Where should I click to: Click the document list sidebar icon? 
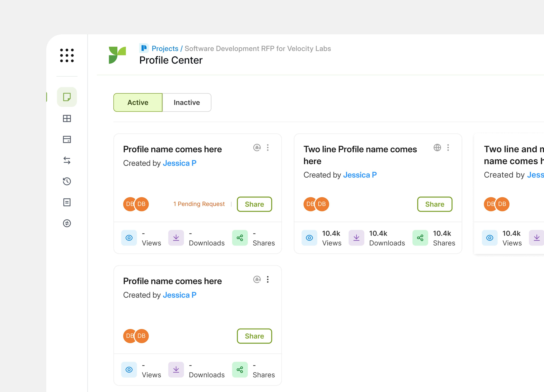click(67, 202)
